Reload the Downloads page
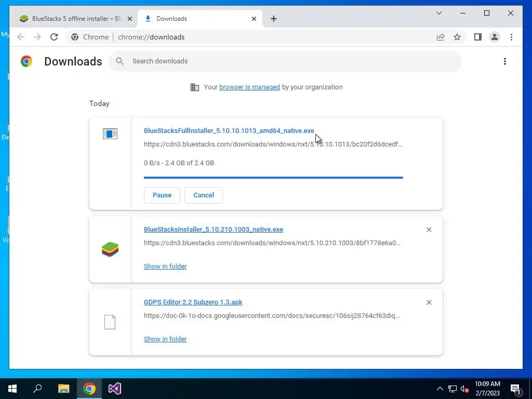The width and height of the screenshot is (532, 399). coord(54,37)
